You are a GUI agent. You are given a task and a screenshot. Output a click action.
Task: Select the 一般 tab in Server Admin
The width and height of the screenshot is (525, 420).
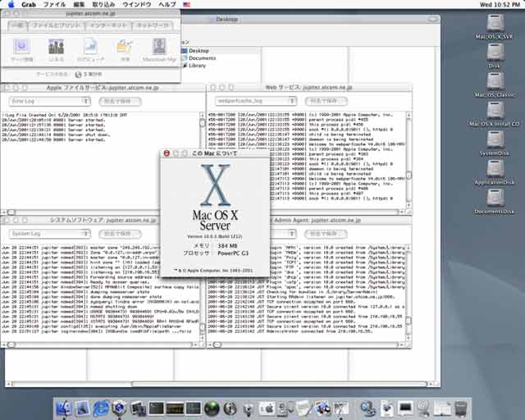17,25
